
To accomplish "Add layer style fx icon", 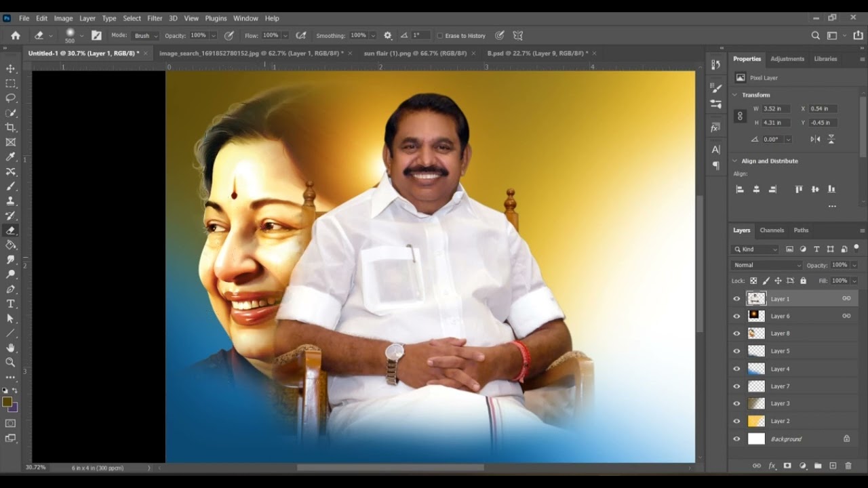I will coord(772,466).
